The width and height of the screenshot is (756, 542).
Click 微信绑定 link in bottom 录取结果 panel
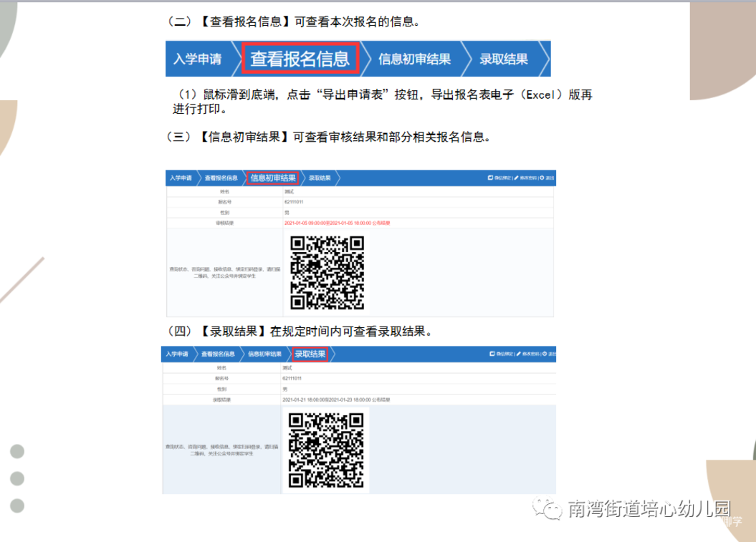tap(504, 354)
